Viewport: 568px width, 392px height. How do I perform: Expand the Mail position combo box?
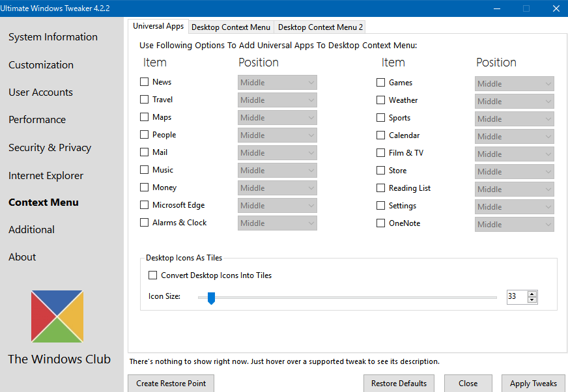[x=277, y=153]
